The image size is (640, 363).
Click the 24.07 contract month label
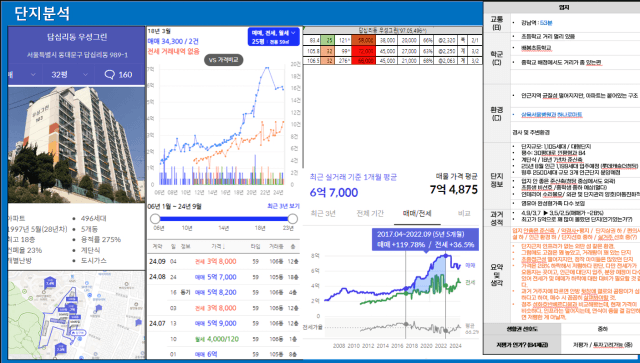157,323
